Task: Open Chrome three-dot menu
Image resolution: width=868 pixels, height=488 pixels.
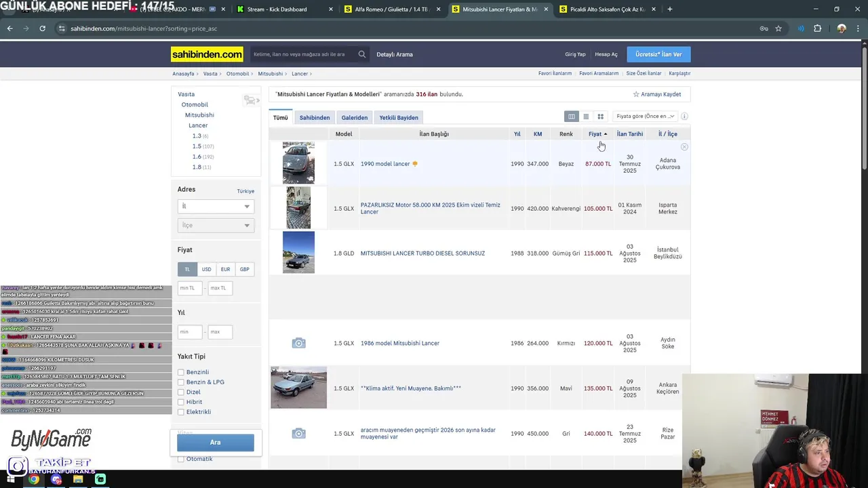Action: point(858,28)
